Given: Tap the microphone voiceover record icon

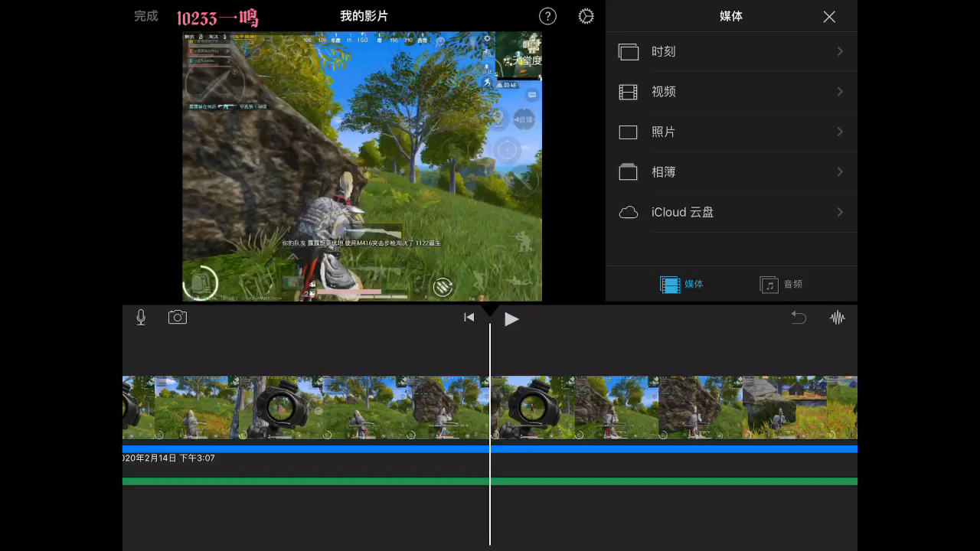Looking at the screenshot, I should pyautogui.click(x=141, y=318).
